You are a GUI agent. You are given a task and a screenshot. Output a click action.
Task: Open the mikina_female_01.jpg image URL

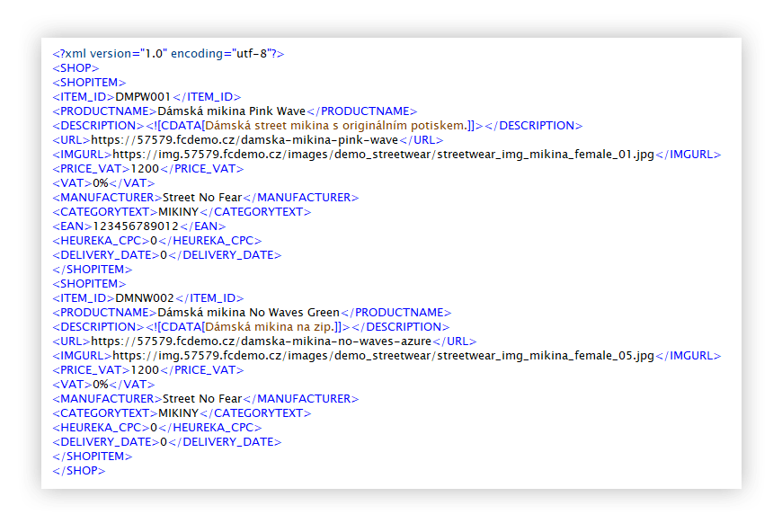(x=383, y=155)
